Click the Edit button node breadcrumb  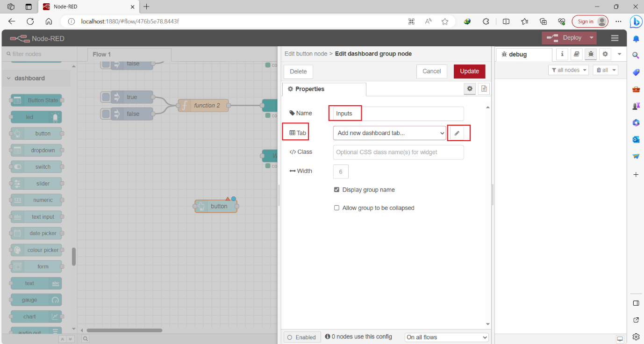click(x=306, y=54)
